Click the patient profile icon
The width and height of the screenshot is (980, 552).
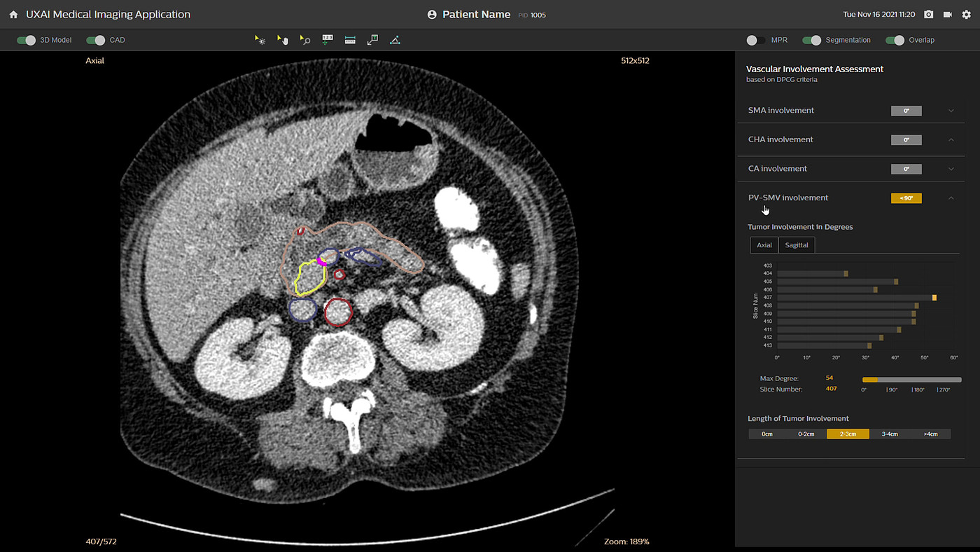(x=432, y=15)
